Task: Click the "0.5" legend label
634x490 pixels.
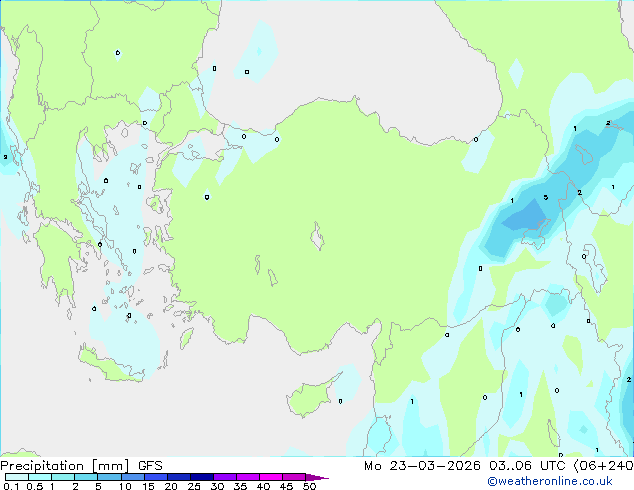Action: pos(34,486)
